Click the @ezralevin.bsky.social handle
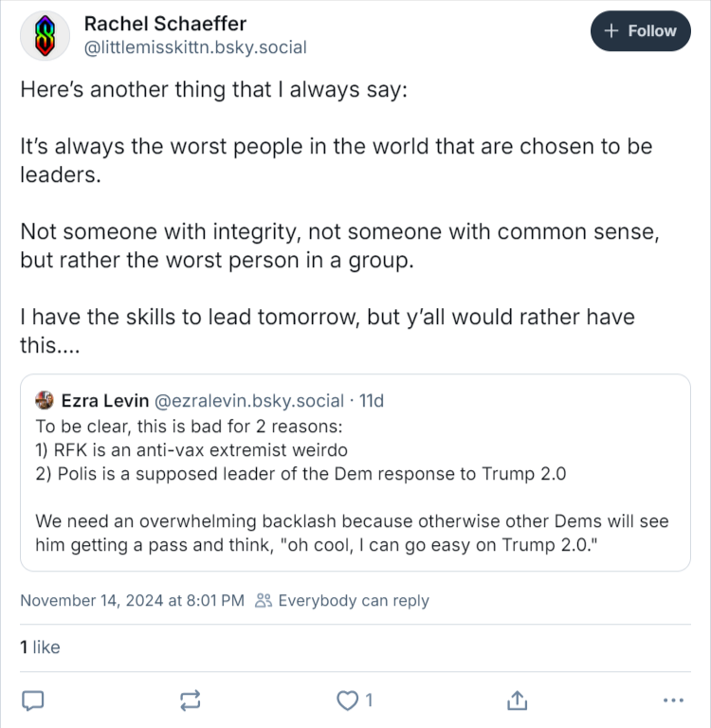The image size is (711, 728). (247, 400)
